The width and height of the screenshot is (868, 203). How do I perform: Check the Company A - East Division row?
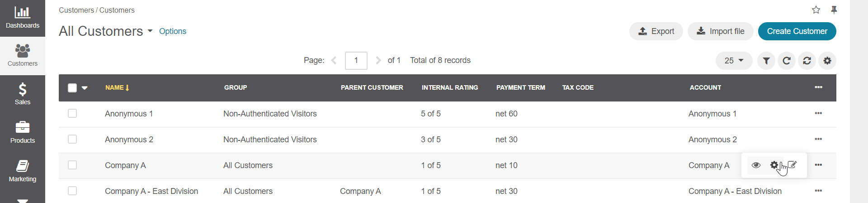pyautogui.click(x=72, y=191)
